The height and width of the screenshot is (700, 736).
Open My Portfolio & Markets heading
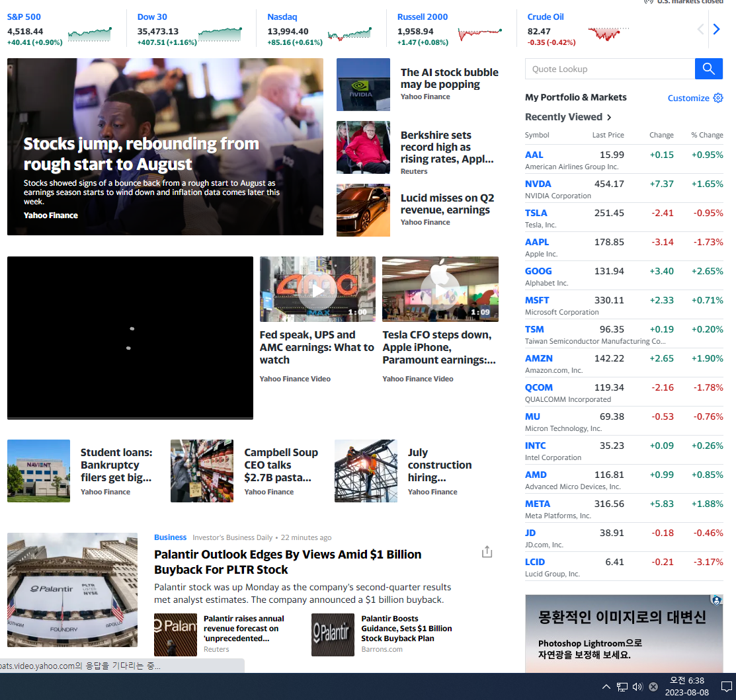[x=575, y=97]
